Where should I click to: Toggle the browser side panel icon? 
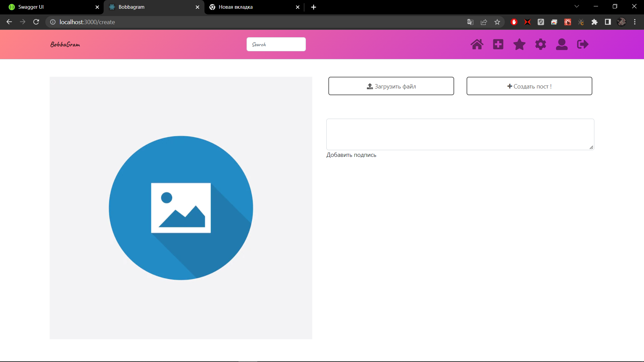point(608,22)
